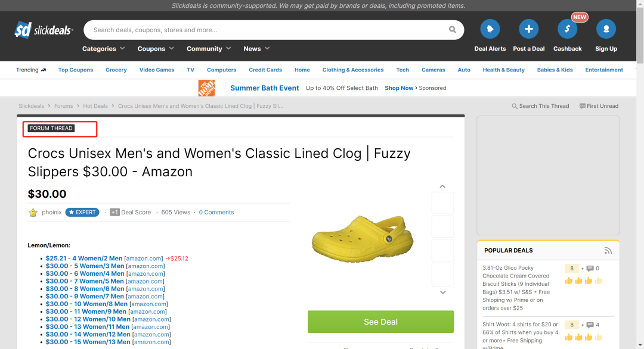Open Deal Alerts bell icon
Screen dimensions: 644x349
[x=490, y=29]
